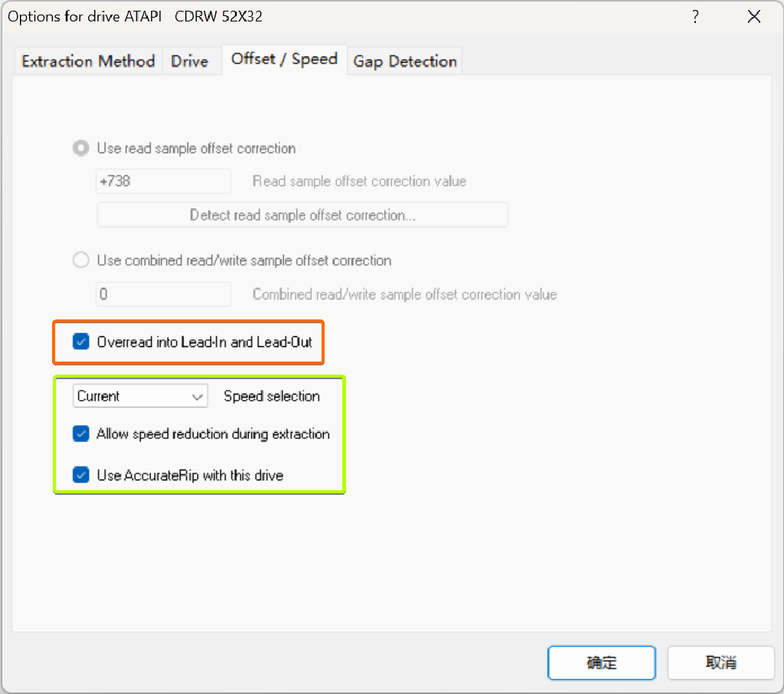Close the drive options dialog
This screenshot has height=694, width=784.
(754, 16)
